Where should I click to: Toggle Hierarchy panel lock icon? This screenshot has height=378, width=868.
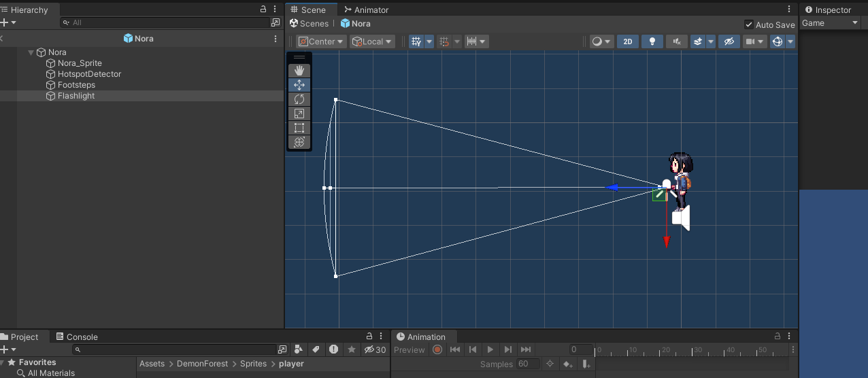coord(264,10)
